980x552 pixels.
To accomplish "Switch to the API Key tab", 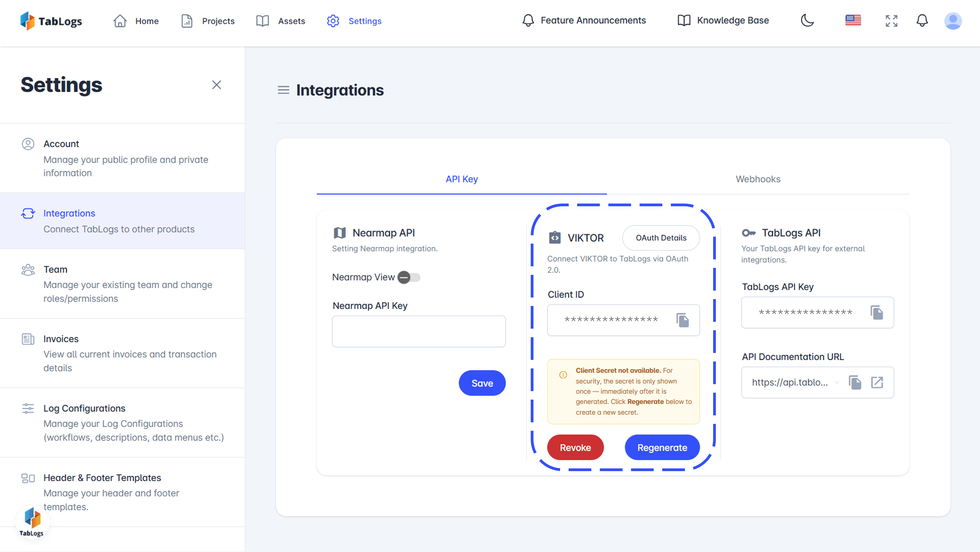I will click(461, 179).
